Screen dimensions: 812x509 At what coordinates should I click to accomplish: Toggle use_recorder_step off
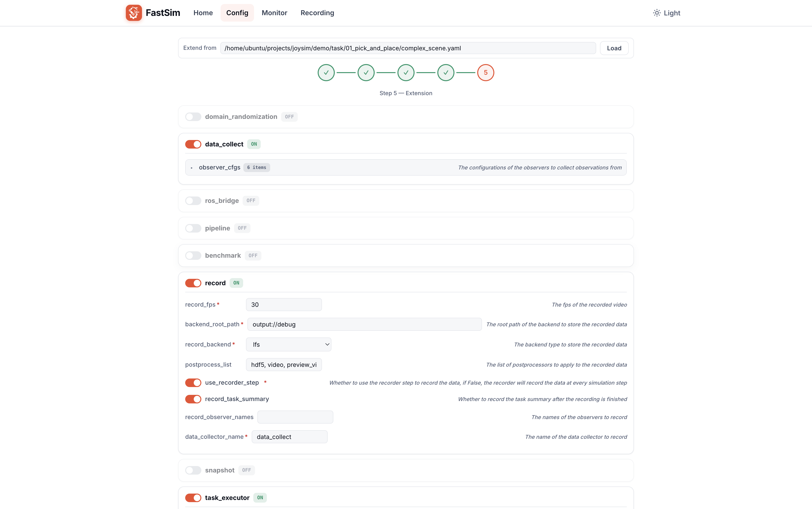click(x=193, y=383)
